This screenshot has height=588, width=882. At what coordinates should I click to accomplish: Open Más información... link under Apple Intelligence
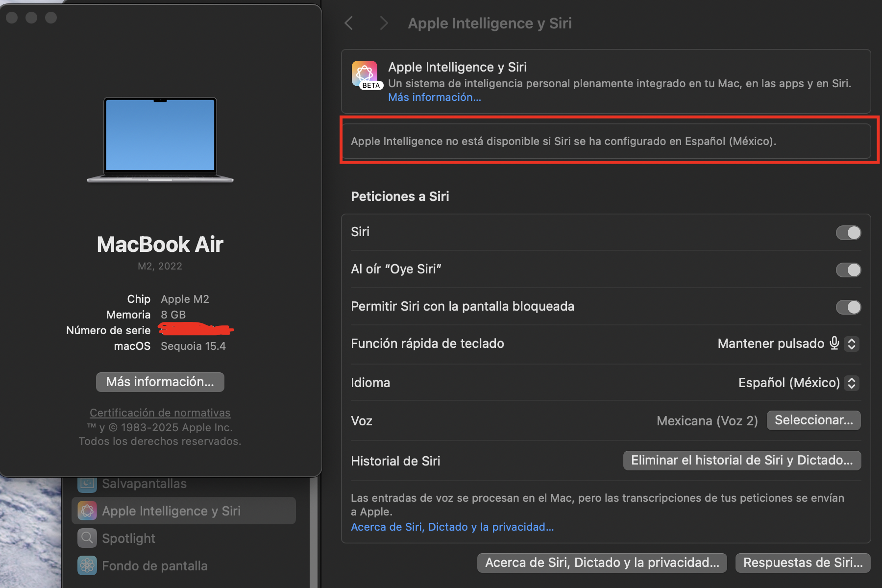435,97
